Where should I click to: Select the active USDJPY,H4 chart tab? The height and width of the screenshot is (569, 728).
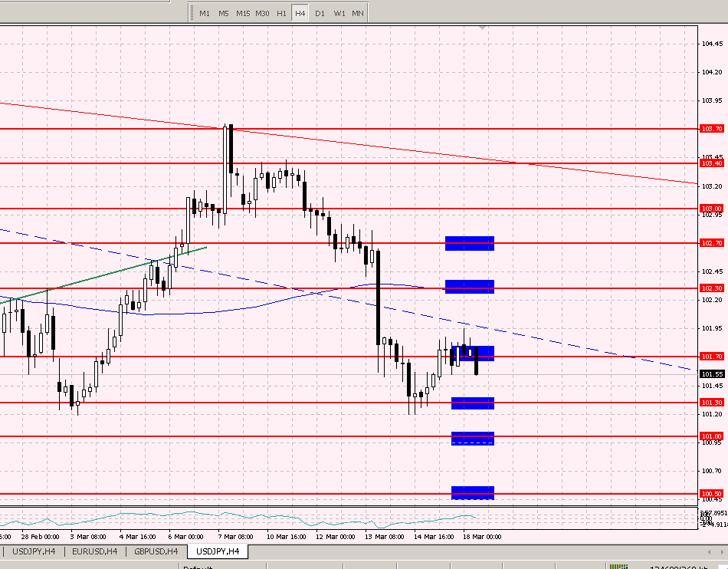[x=218, y=551]
